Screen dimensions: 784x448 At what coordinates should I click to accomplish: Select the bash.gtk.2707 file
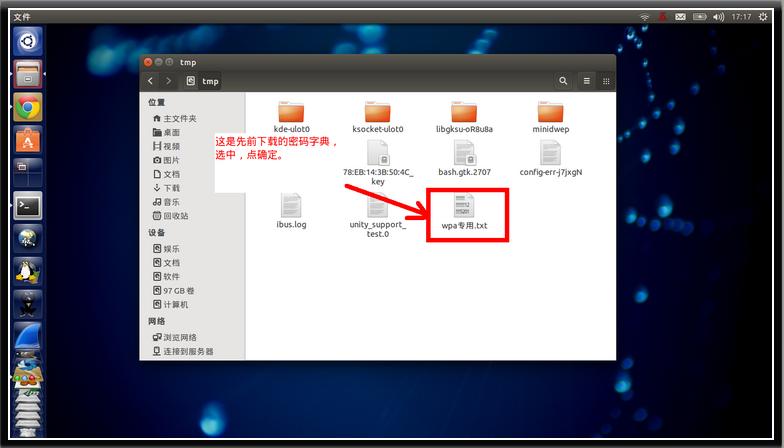tap(464, 154)
